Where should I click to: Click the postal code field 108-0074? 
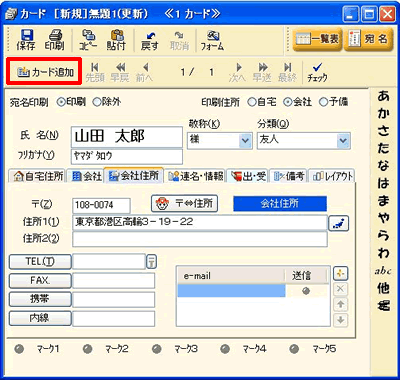click(101, 205)
